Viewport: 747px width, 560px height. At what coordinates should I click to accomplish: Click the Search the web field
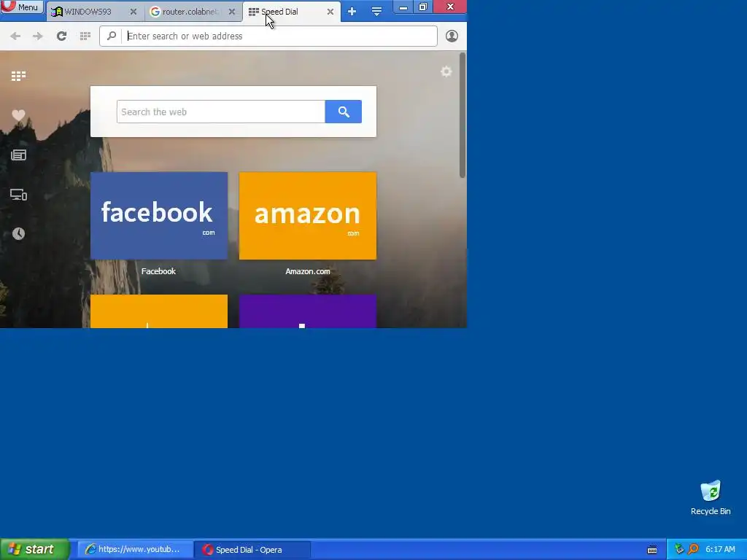(220, 112)
